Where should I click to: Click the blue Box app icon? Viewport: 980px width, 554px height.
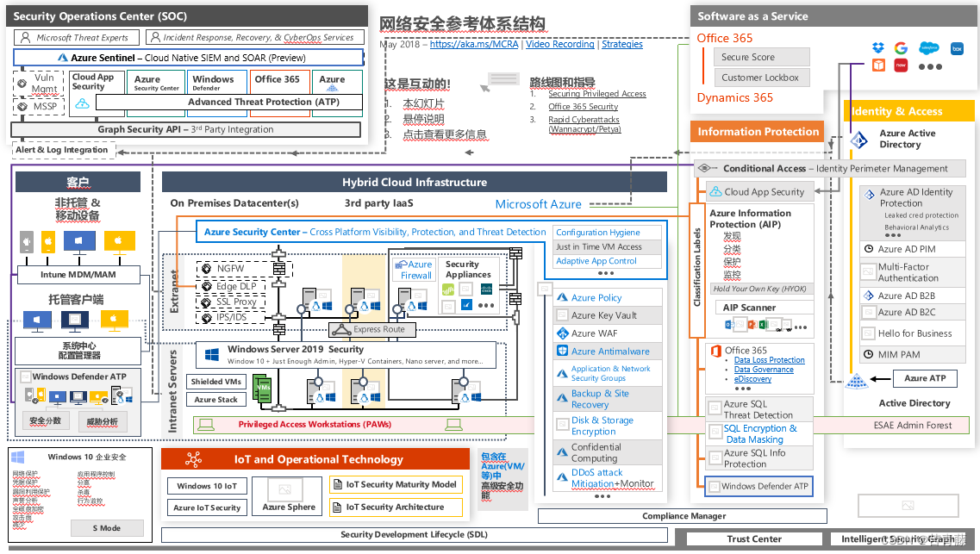[x=957, y=48]
